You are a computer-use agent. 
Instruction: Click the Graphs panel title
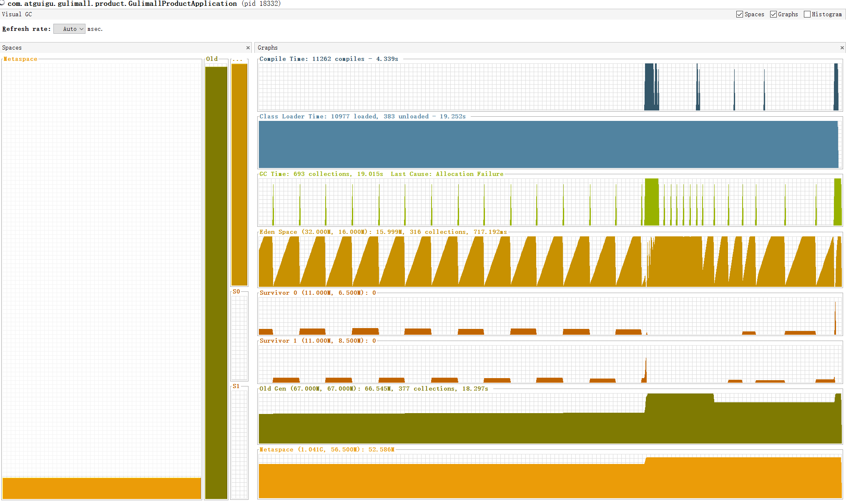pos(267,48)
